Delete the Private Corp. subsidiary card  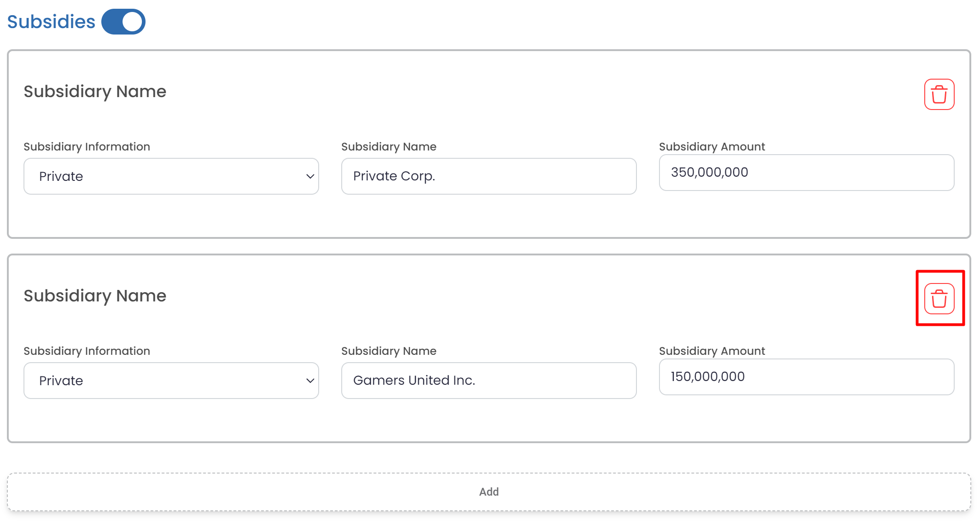click(x=939, y=94)
